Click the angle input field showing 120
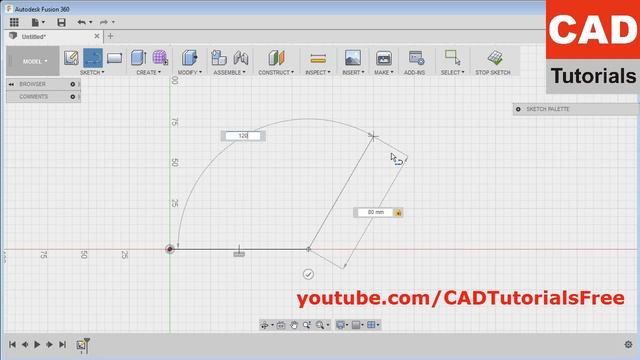 pyautogui.click(x=243, y=136)
